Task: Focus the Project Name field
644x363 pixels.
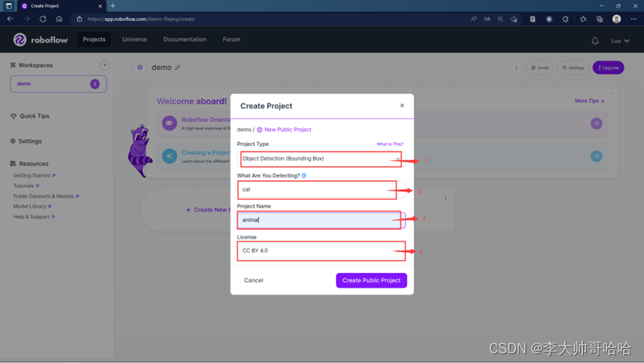Action: (321, 220)
